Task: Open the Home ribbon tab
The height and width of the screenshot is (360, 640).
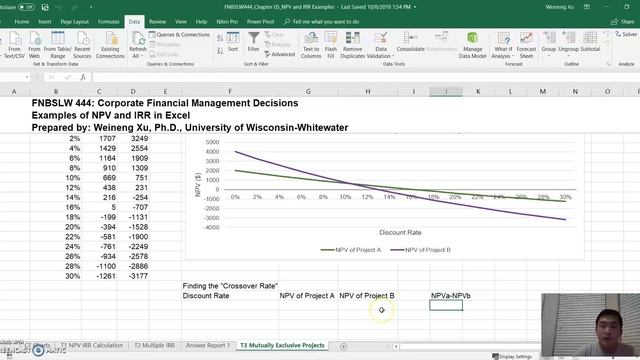Action: (22, 22)
